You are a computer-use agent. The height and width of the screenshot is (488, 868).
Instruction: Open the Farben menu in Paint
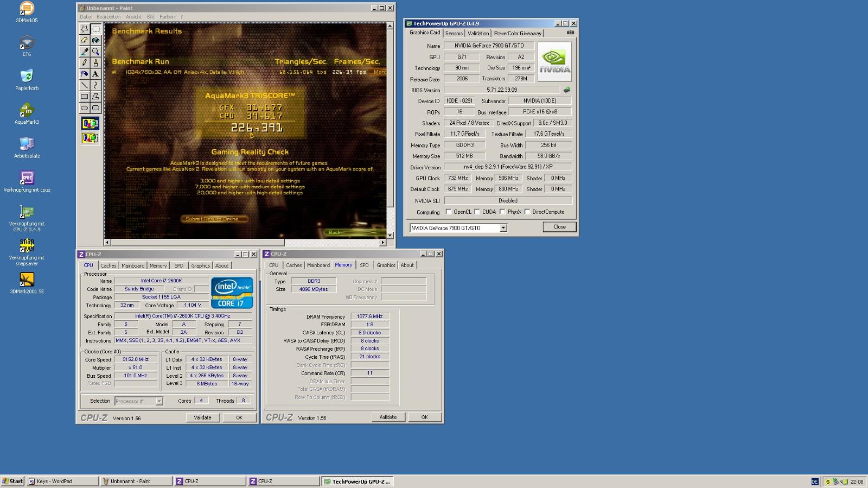coord(167,17)
